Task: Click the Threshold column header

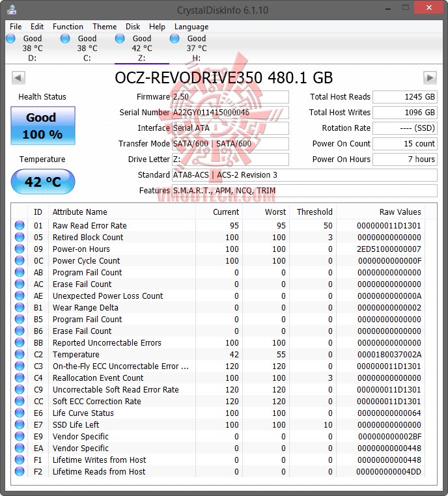Action: point(313,212)
